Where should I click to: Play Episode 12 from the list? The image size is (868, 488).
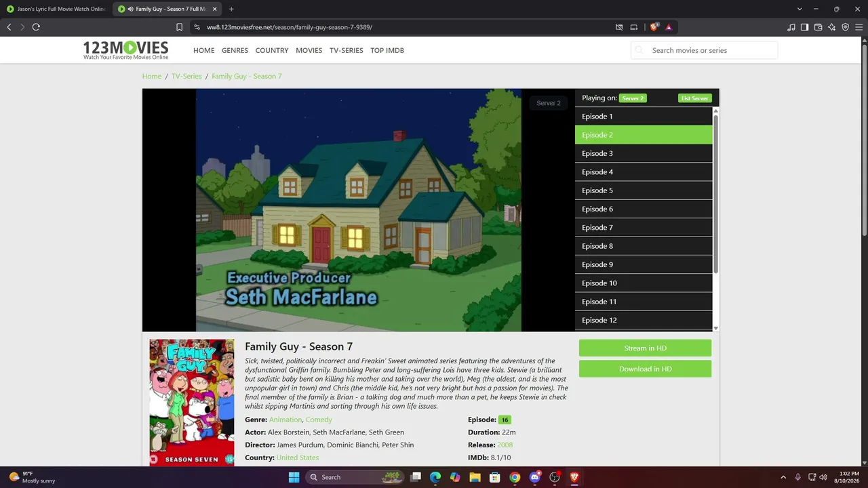(x=644, y=320)
